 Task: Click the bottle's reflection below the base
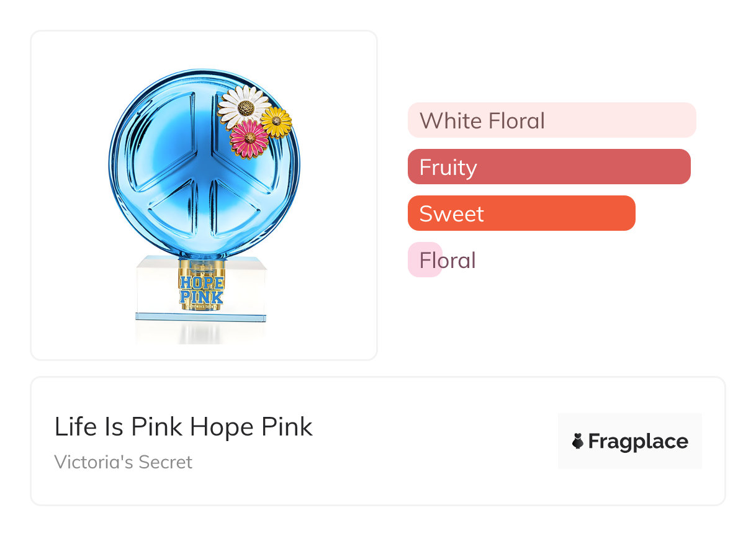coord(200,332)
